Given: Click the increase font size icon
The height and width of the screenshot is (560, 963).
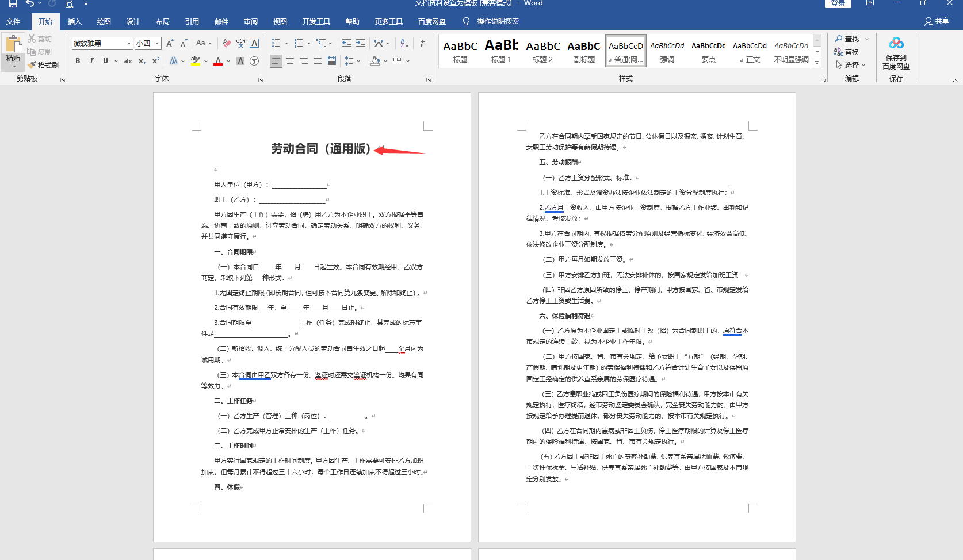Looking at the screenshot, I should pyautogui.click(x=170, y=43).
